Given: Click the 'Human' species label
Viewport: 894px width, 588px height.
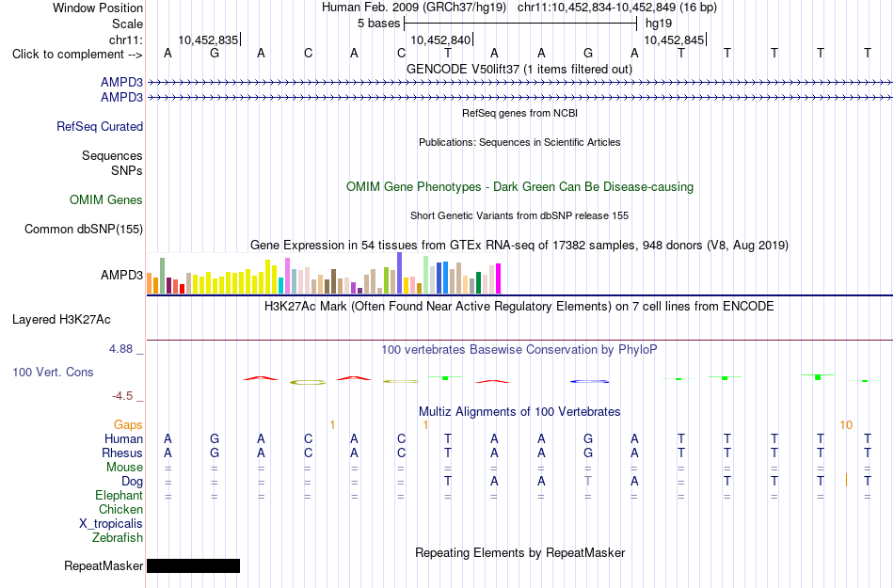Looking at the screenshot, I should pyautogui.click(x=123, y=438).
